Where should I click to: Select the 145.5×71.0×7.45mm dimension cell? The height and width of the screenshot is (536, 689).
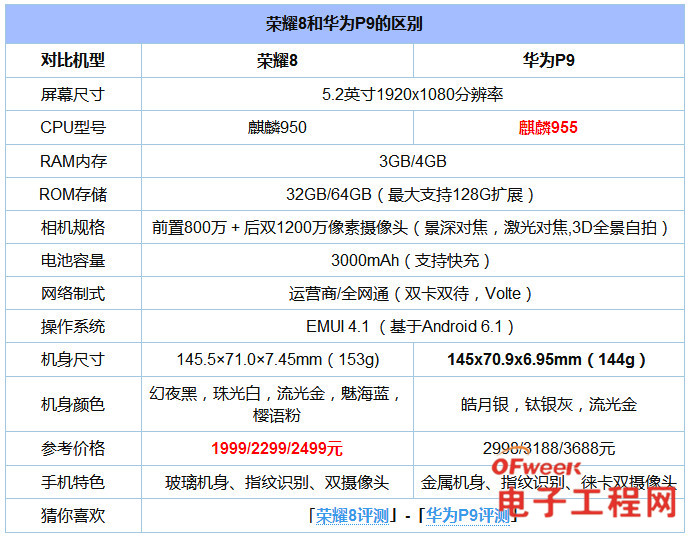277,360
